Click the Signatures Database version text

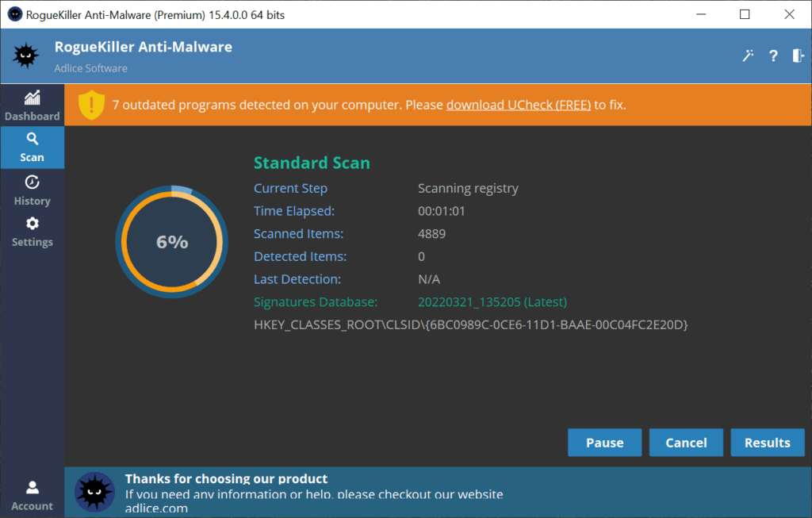492,302
